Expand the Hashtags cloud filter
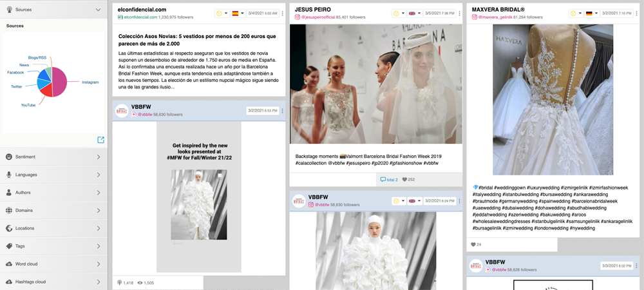644x290 pixels. pos(99,282)
